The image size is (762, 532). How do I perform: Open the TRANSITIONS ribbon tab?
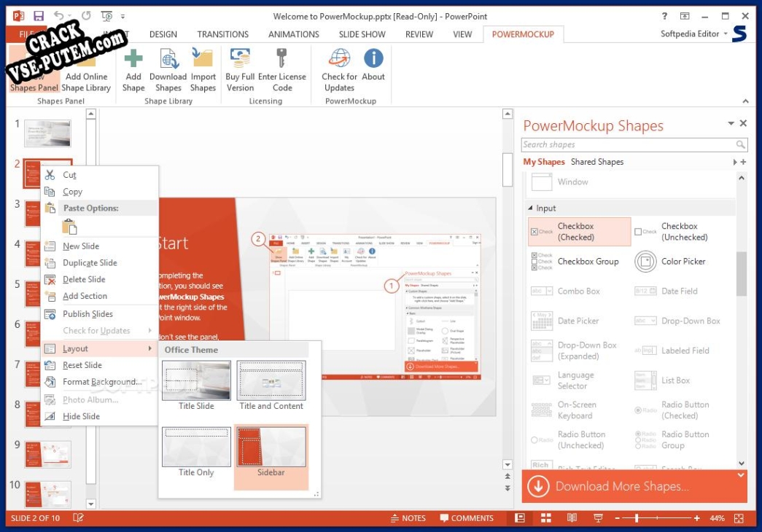(x=222, y=34)
